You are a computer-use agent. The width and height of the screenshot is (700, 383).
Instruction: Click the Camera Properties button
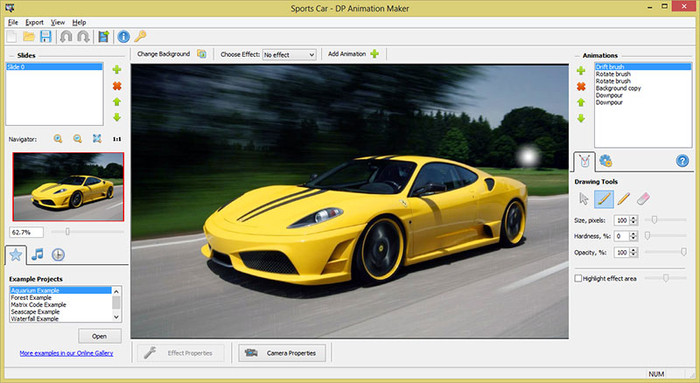[x=282, y=353]
